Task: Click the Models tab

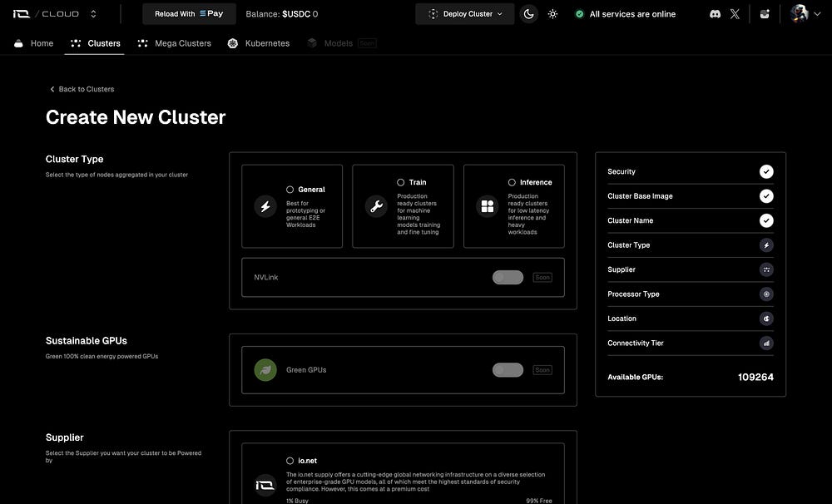Action: click(x=339, y=43)
